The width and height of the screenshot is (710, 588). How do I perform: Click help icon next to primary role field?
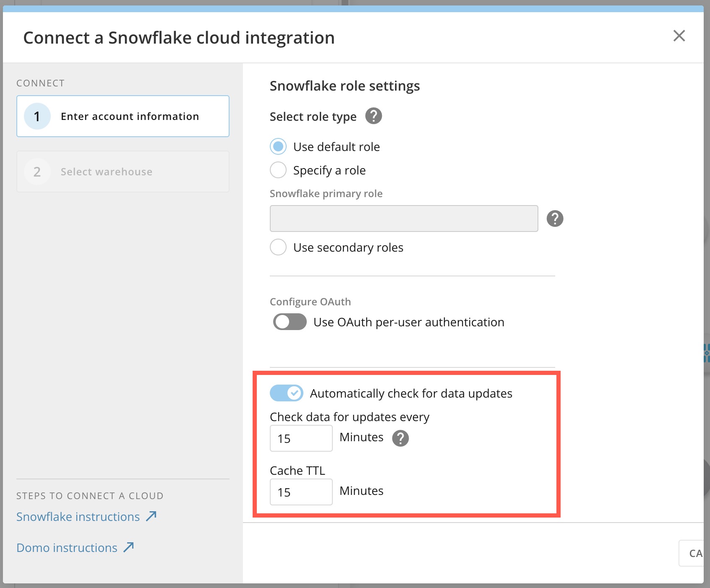click(554, 219)
